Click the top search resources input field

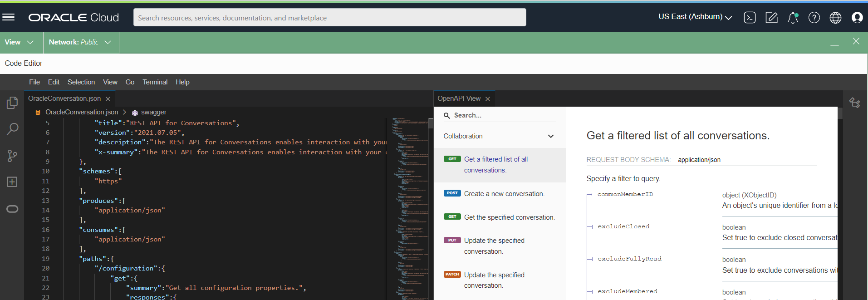click(x=330, y=18)
